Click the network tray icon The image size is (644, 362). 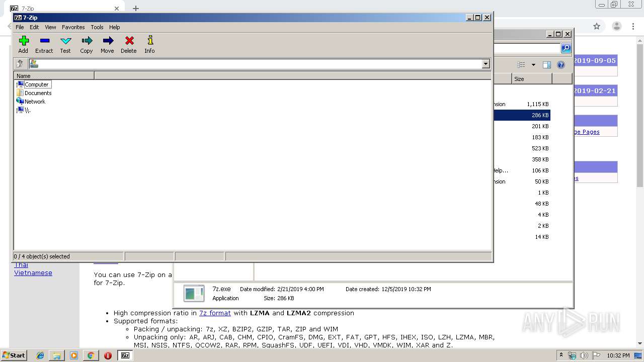tap(572, 355)
